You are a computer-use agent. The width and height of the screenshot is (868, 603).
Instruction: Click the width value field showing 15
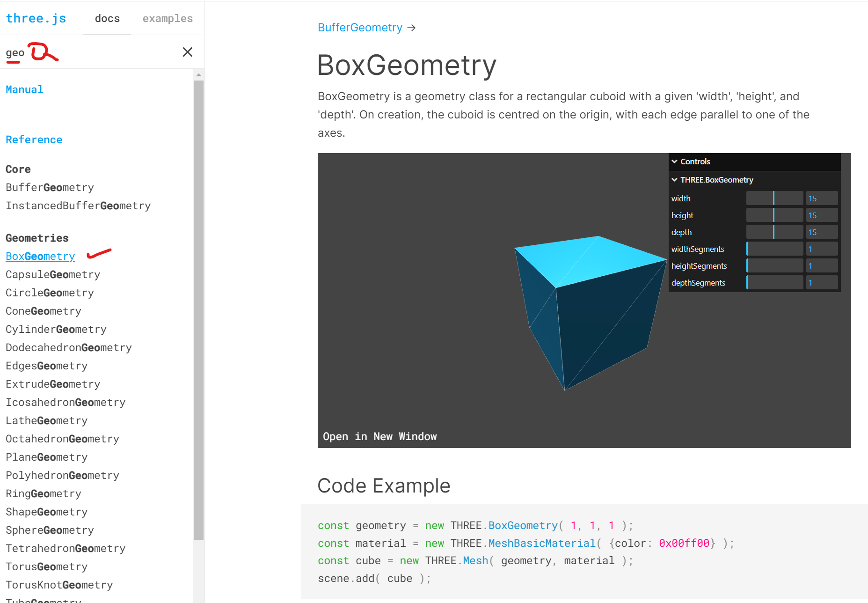(822, 199)
